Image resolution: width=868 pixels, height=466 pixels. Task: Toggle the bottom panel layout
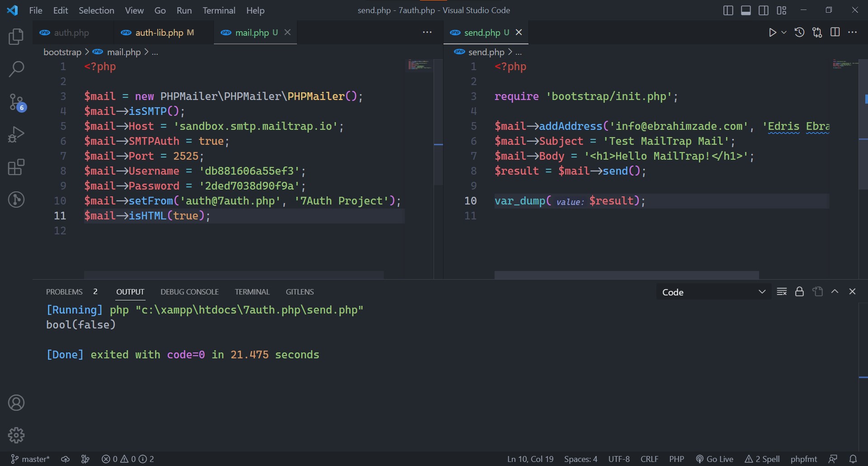pos(746,10)
